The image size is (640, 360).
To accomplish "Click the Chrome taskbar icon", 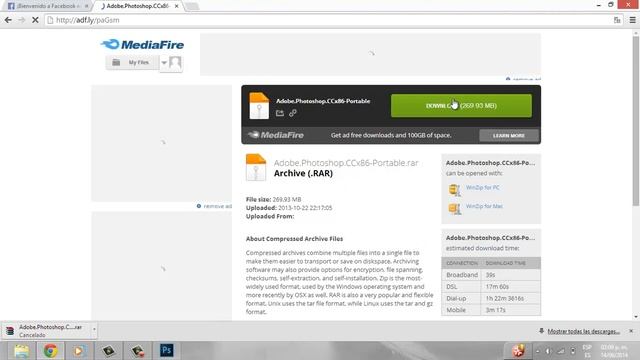I will [x=51, y=351].
